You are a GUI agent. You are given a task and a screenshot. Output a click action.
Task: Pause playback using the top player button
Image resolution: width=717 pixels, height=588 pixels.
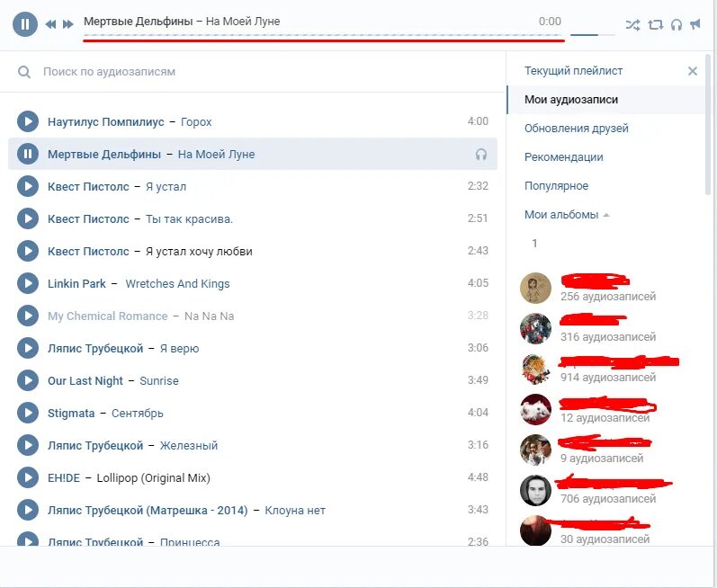click(x=24, y=23)
